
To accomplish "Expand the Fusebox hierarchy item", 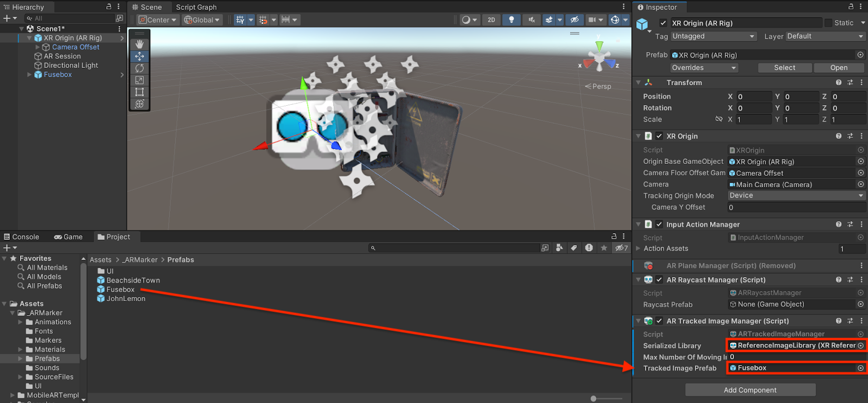I will [29, 75].
